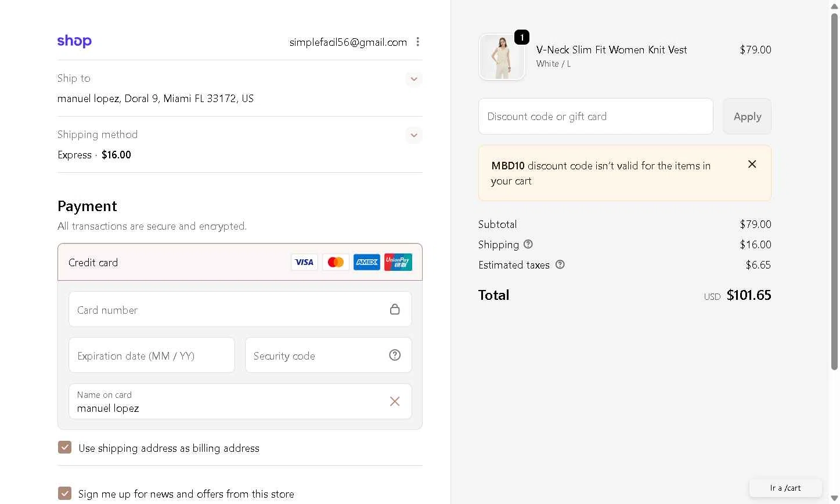Viewport: 840px width, 504px height.
Task: Click the White / L variant text
Action: pos(553,64)
